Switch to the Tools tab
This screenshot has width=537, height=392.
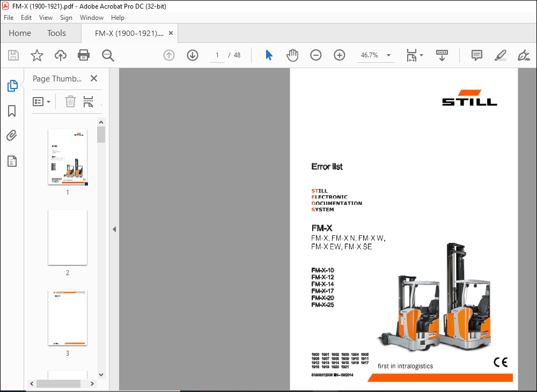[56, 33]
